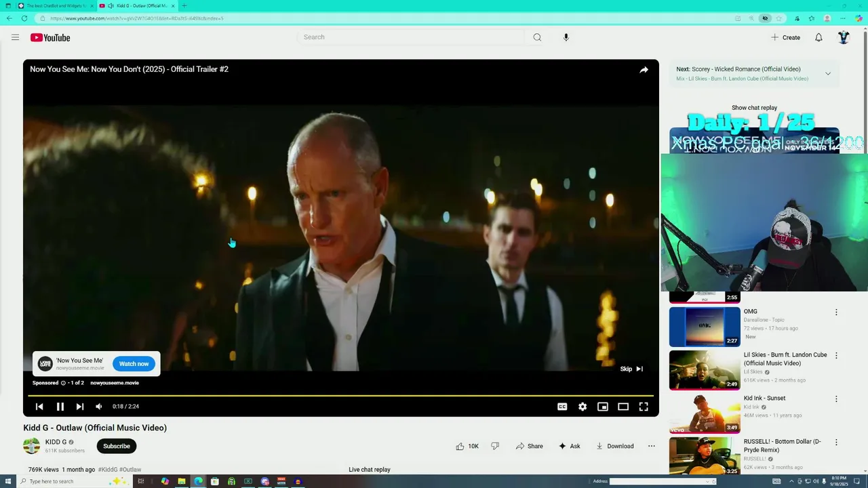Viewport: 868px width, 488px height.
Task: Click the Kid Ink - Sunset title
Action: point(764,399)
